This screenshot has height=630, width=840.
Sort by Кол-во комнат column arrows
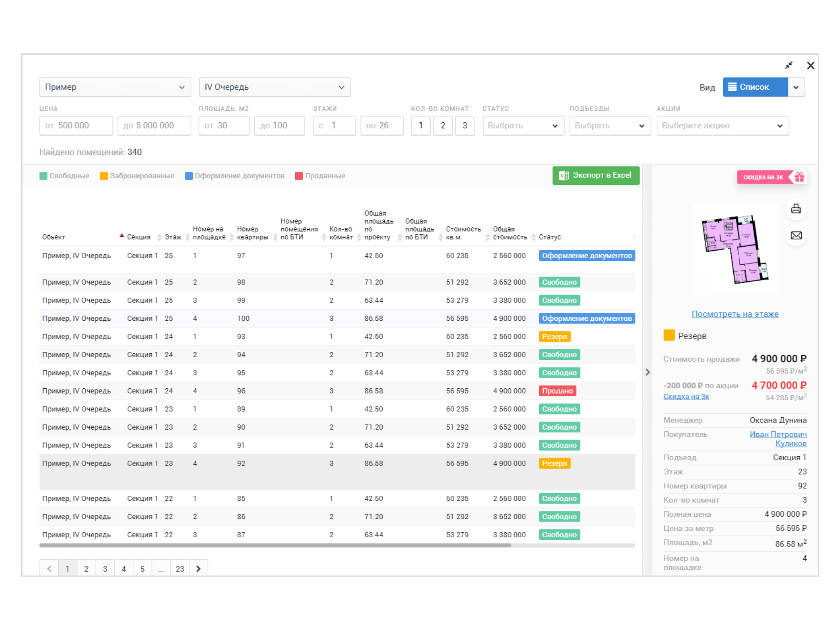click(359, 237)
